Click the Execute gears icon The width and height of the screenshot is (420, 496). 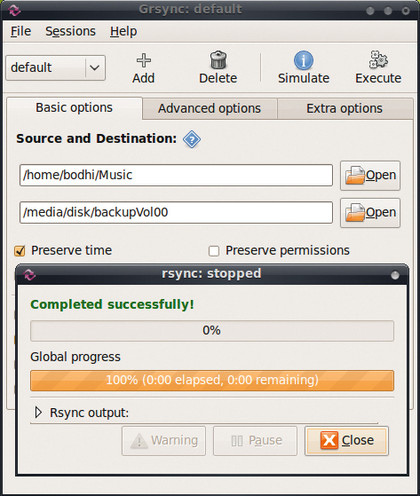[x=378, y=60]
